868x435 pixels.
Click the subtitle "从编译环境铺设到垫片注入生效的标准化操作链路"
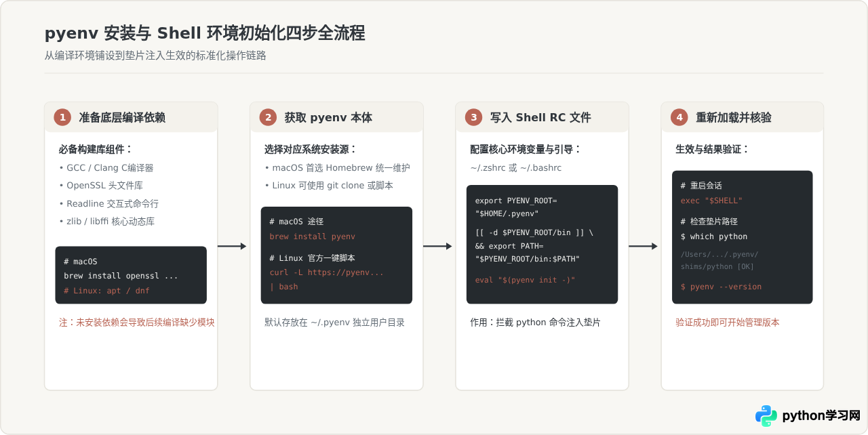pos(155,56)
